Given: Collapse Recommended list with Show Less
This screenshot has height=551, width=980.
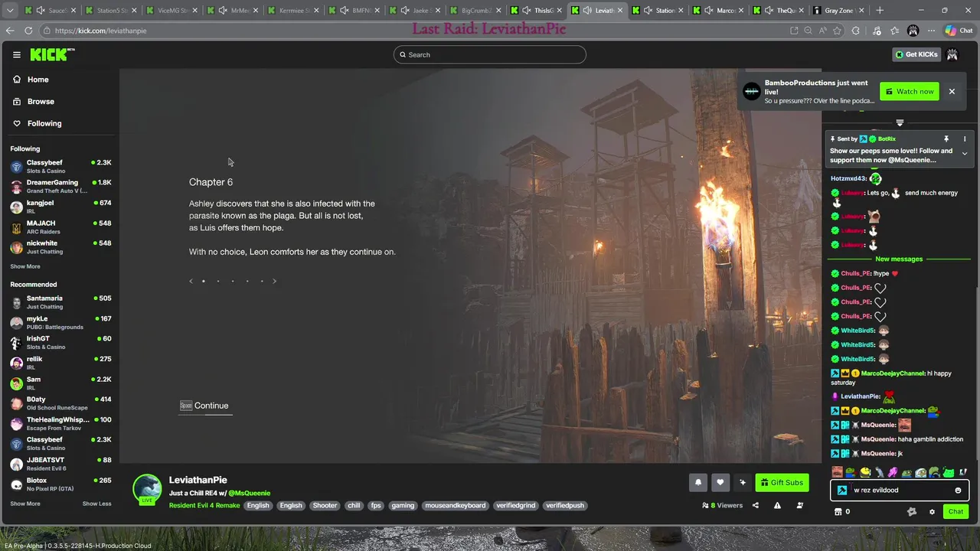Looking at the screenshot, I should (96, 504).
